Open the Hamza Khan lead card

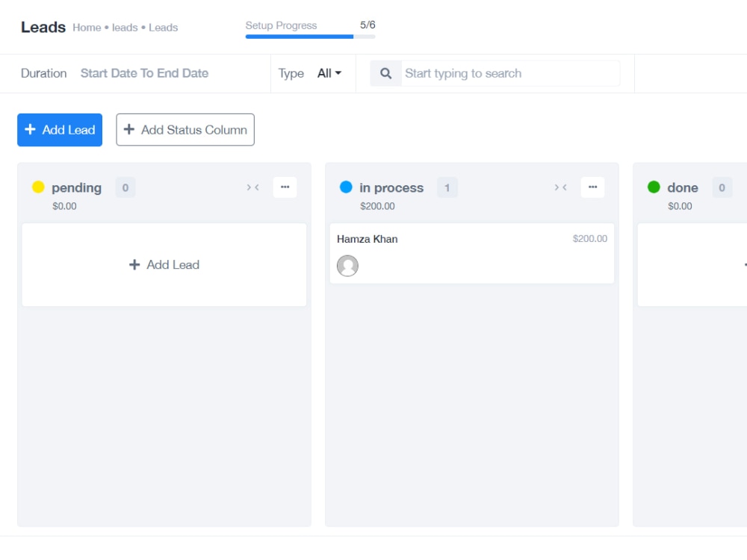(x=471, y=253)
